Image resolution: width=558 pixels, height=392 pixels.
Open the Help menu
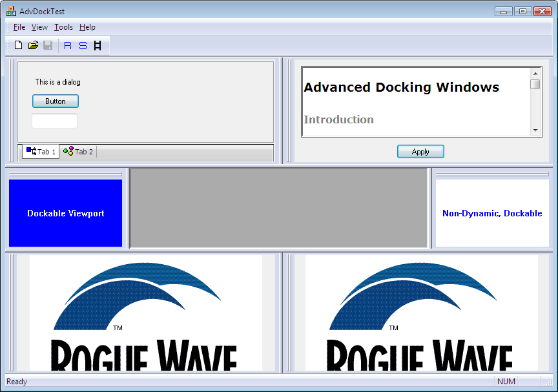(87, 27)
